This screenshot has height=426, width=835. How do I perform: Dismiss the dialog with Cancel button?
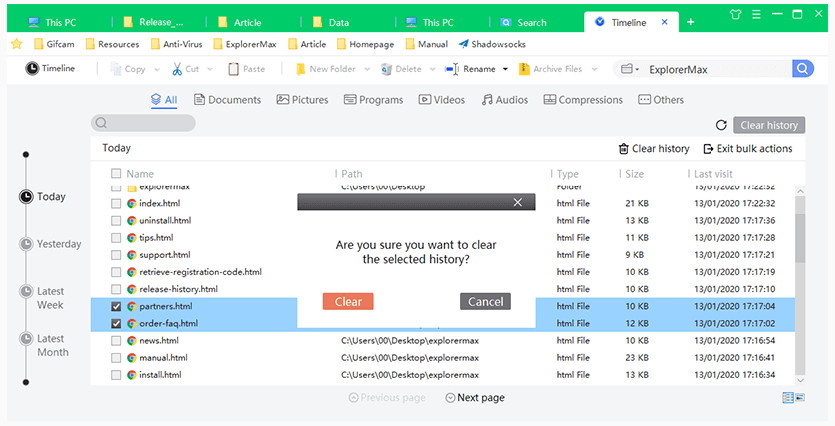(485, 301)
